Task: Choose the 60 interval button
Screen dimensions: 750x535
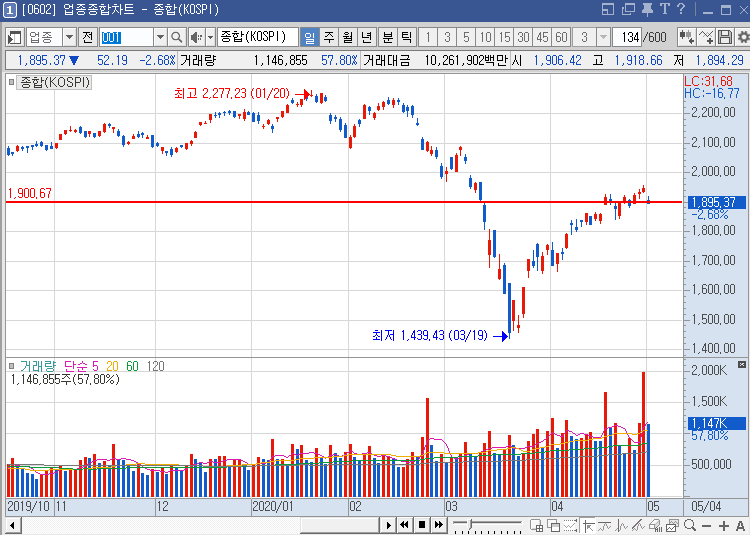Action: tap(562, 37)
